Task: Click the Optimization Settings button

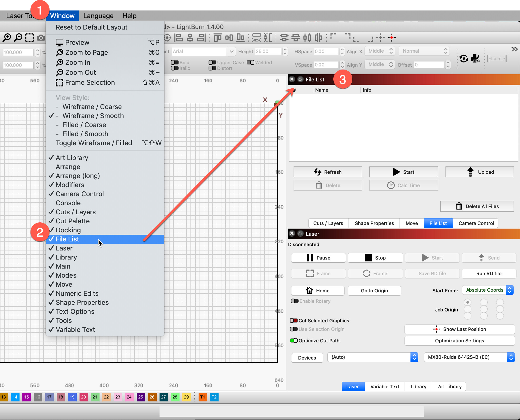Action: 459,341
